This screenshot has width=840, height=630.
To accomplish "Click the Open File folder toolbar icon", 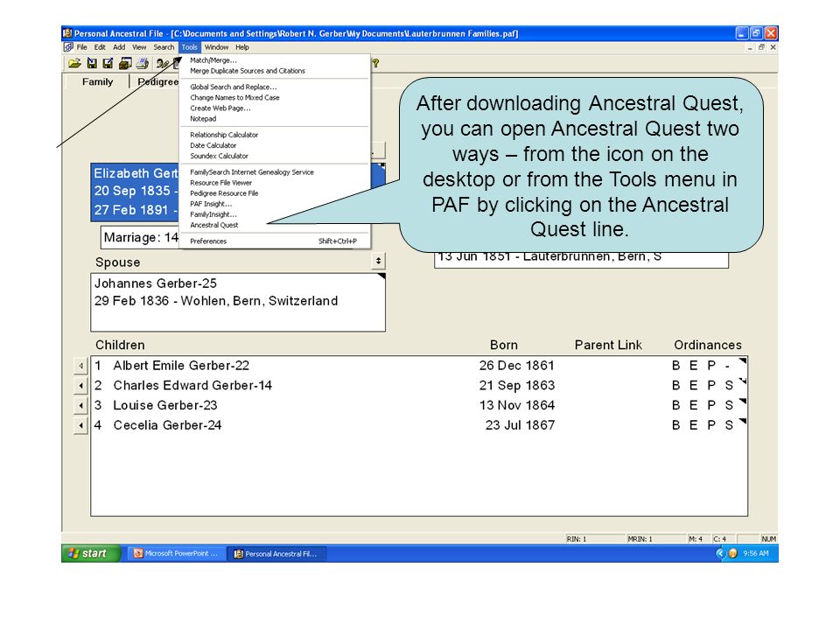I will (74, 64).
